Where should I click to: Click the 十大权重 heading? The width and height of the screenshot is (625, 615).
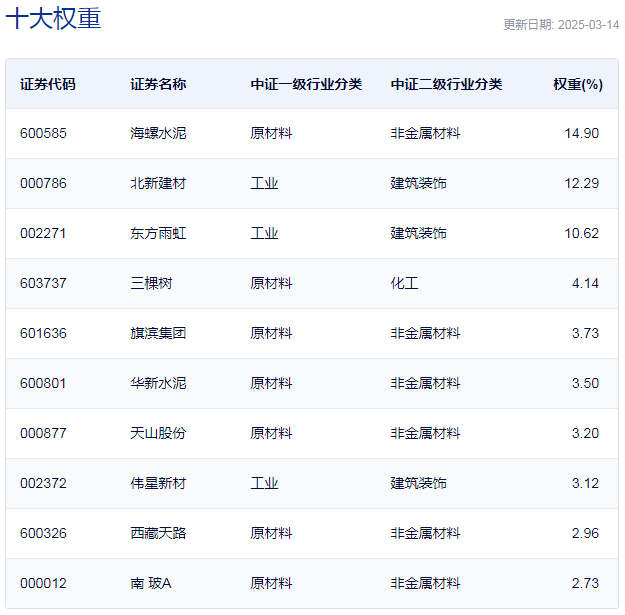[x=53, y=18]
